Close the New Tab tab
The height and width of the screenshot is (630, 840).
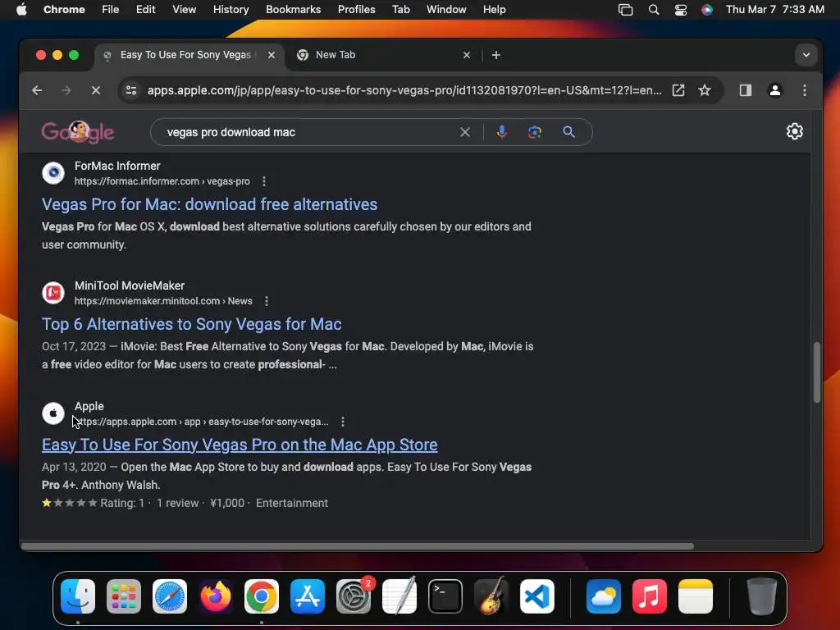(x=467, y=55)
